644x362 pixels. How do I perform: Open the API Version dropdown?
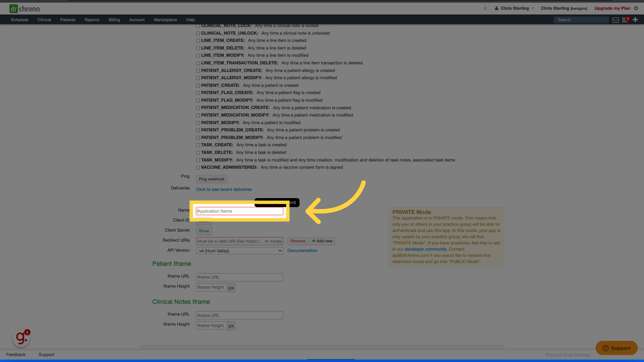[239, 251]
